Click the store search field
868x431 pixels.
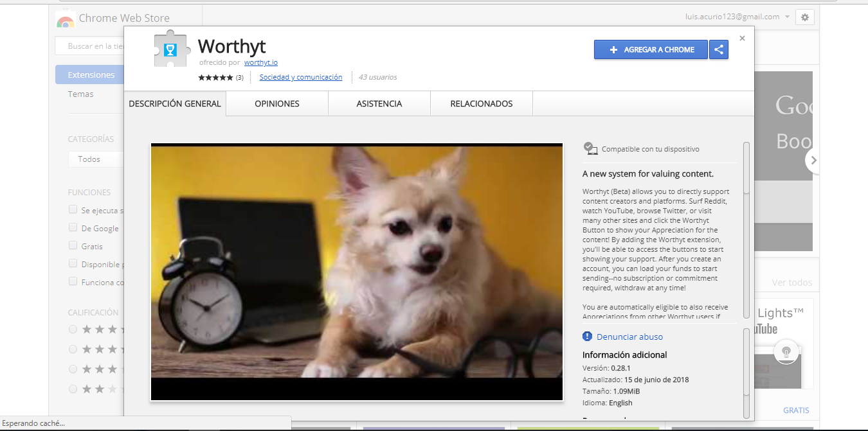tap(89, 46)
